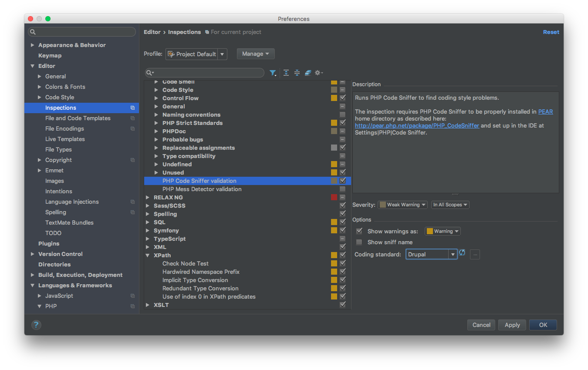Click the Reset link
Image resolution: width=588 pixels, height=370 pixels.
pos(551,32)
